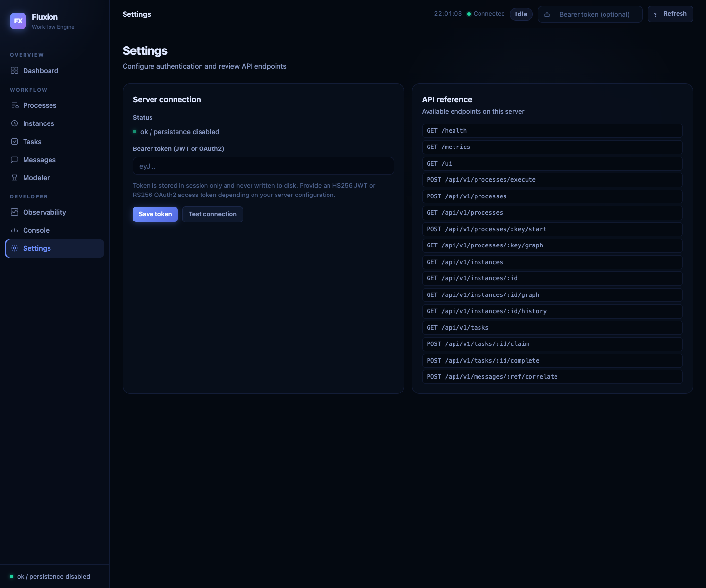Click the Instances clock icon
The height and width of the screenshot is (588, 706).
pos(14,123)
